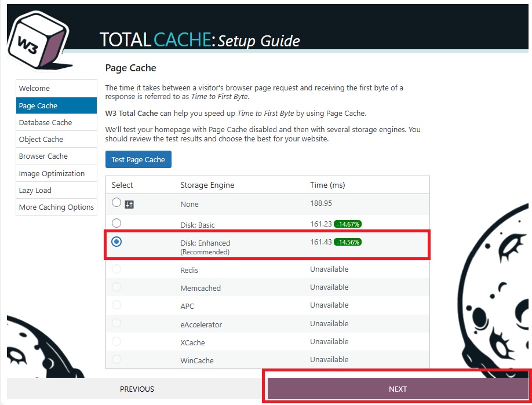Click the disabled Memcached radio button
The image size is (532, 405).
click(116, 287)
